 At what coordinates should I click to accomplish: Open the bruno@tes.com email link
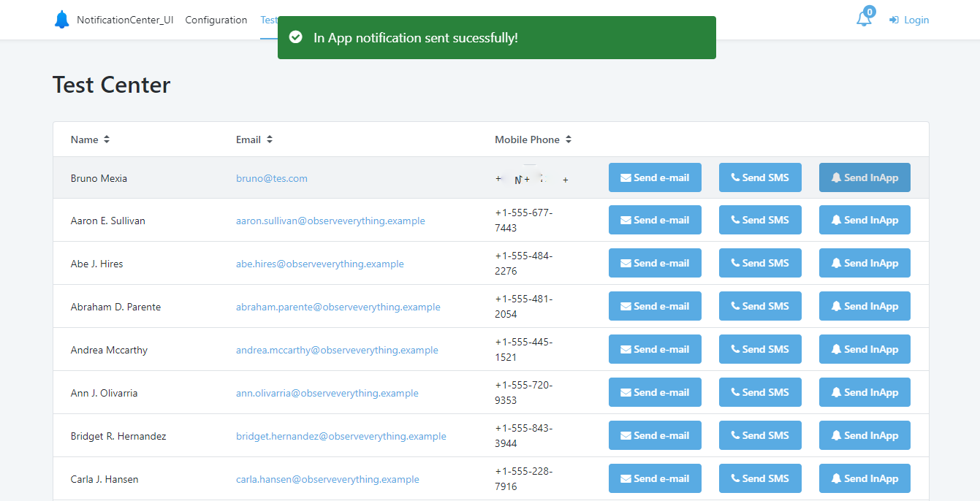click(x=272, y=177)
